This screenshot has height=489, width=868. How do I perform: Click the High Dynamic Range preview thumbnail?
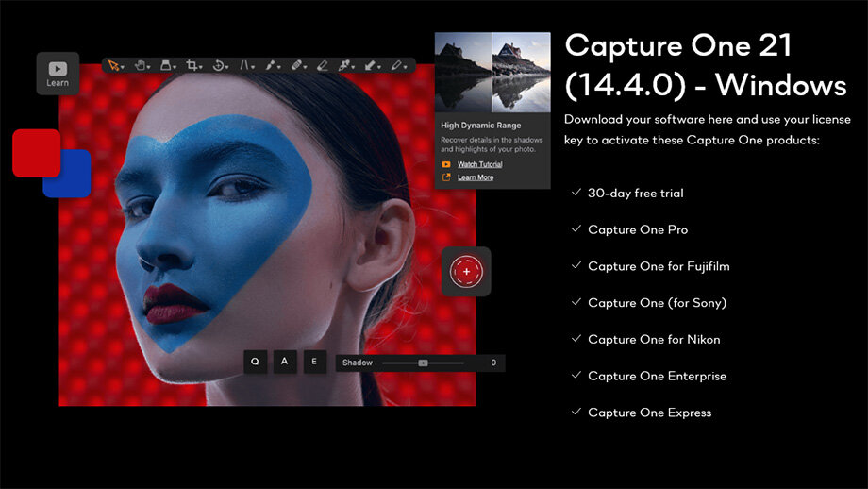click(x=492, y=73)
